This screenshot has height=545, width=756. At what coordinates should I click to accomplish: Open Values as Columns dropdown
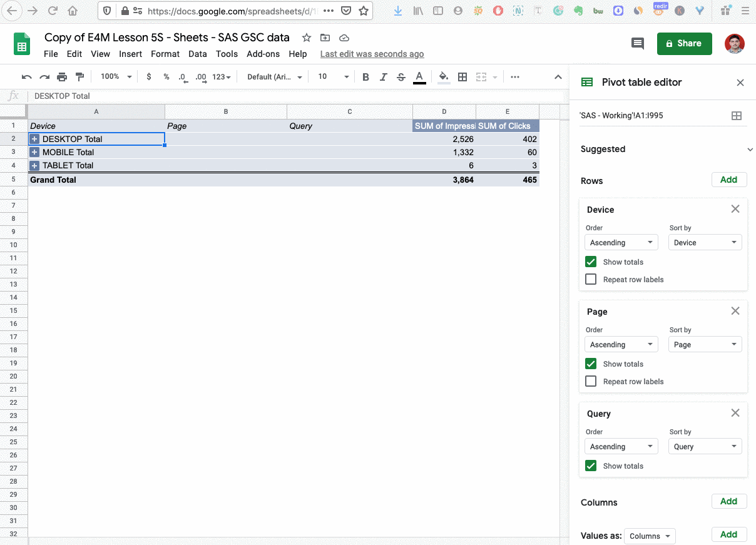650,536
